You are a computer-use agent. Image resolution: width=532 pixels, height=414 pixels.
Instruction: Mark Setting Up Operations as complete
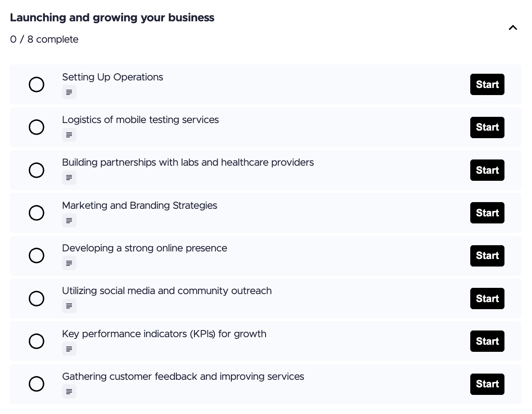(x=36, y=84)
